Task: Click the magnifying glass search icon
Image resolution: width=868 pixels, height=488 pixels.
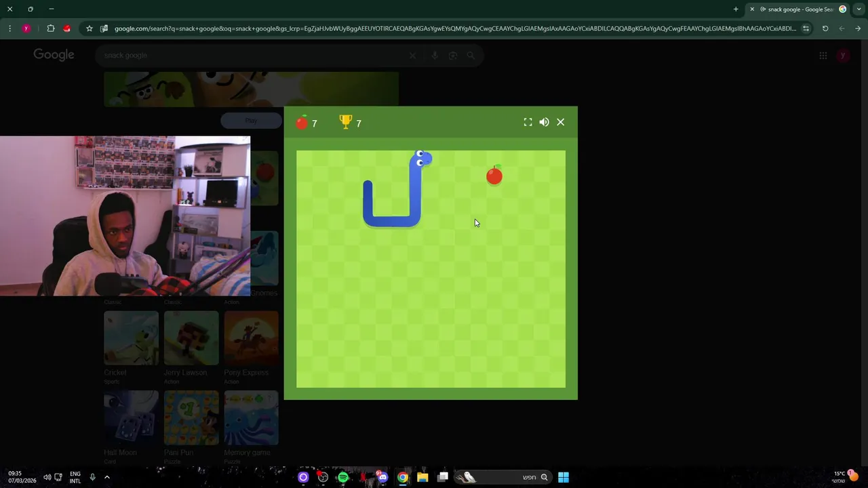Action: (x=471, y=56)
